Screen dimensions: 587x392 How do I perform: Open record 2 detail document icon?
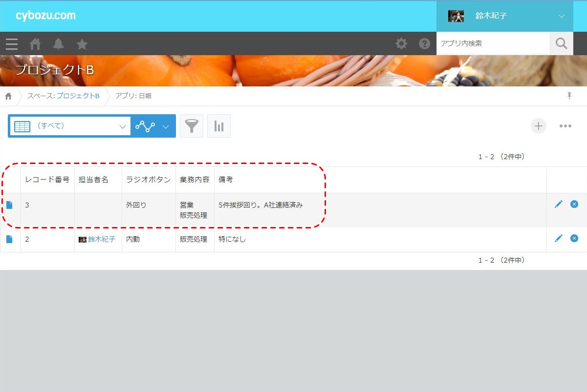[x=9, y=239]
